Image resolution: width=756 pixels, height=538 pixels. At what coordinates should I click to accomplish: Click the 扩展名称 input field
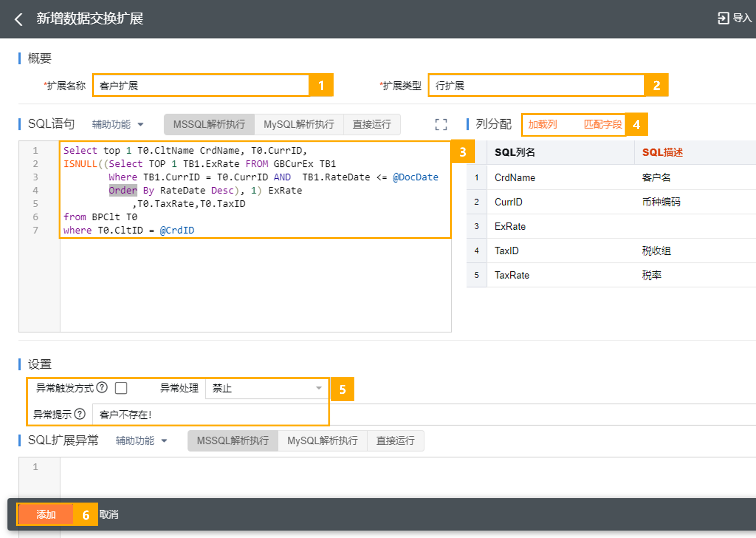[201, 86]
